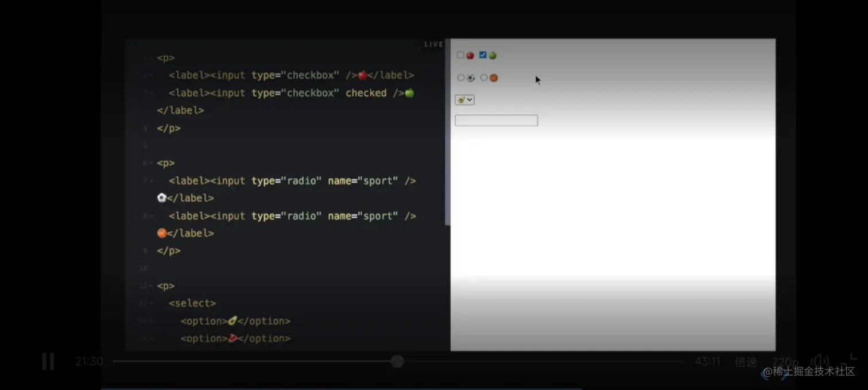This screenshot has width=868, height=390.
Task: Open the 倍速 playback speed menu
Action: point(745,361)
